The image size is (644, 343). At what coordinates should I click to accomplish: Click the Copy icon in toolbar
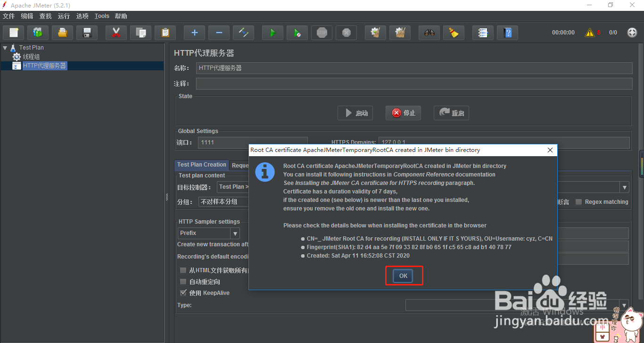[x=140, y=33]
